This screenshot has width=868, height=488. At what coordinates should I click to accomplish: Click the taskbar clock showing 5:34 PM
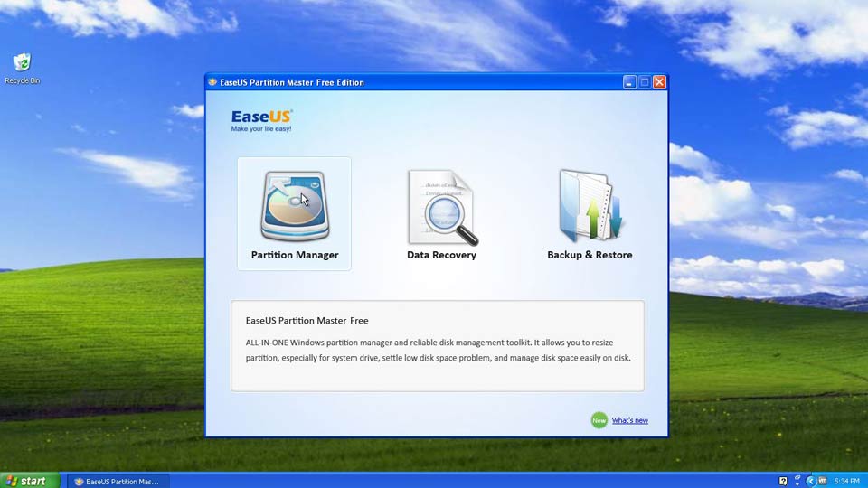846,481
